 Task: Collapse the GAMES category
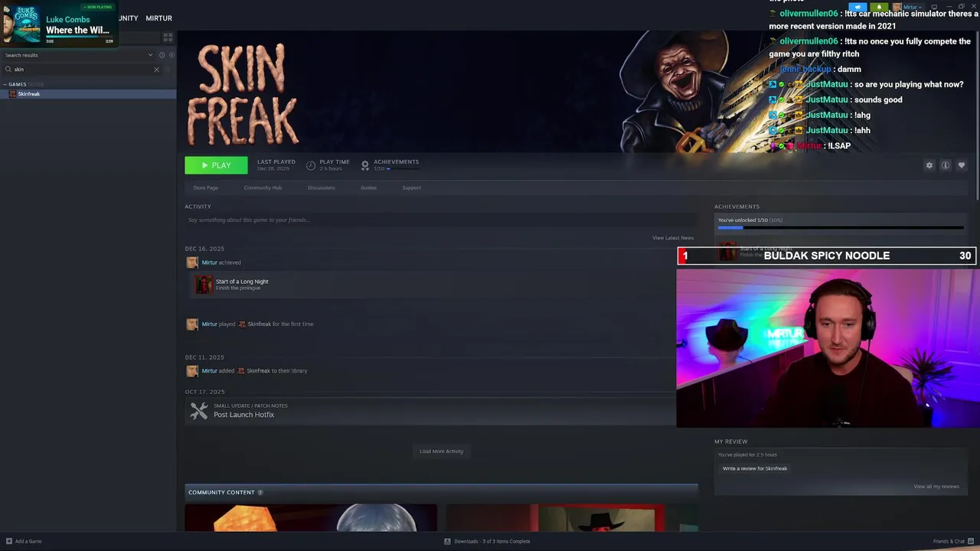pyautogui.click(x=17, y=84)
